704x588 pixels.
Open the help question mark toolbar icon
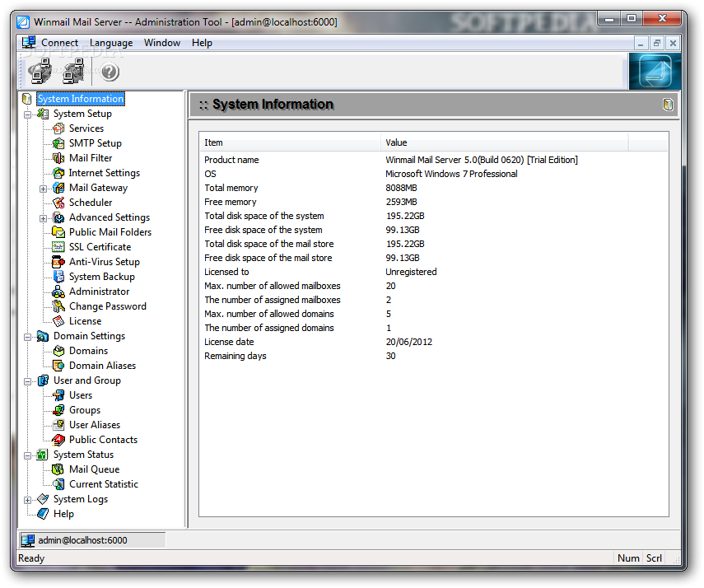(110, 72)
